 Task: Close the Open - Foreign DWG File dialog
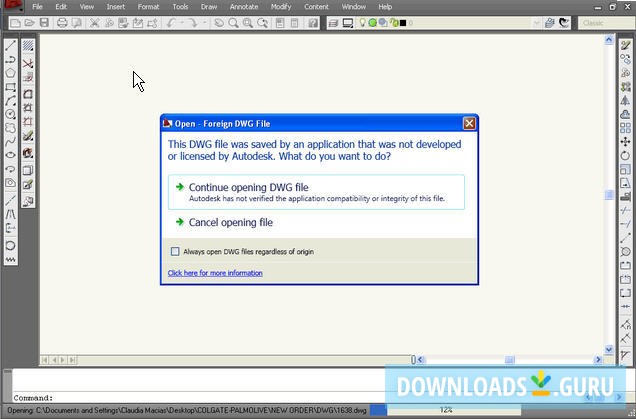469,123
